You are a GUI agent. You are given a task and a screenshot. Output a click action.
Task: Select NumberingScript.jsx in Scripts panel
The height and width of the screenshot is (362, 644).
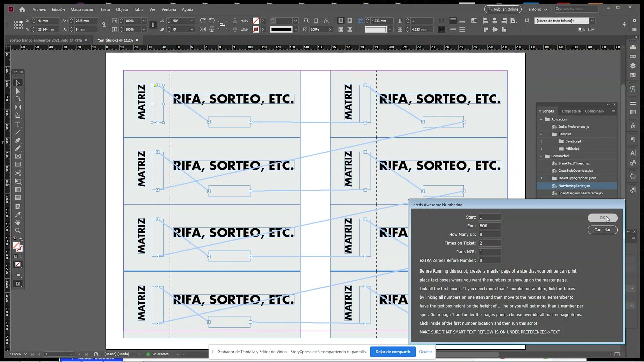tap(577, 186)
